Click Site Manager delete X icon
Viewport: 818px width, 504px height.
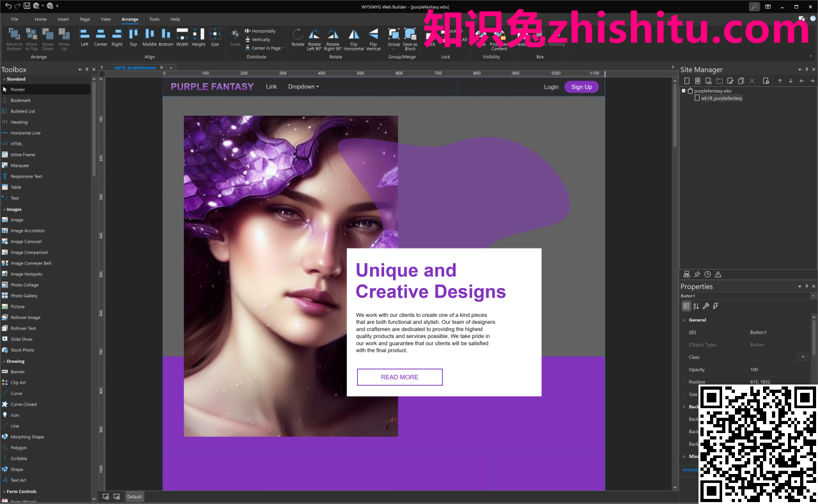752,81
